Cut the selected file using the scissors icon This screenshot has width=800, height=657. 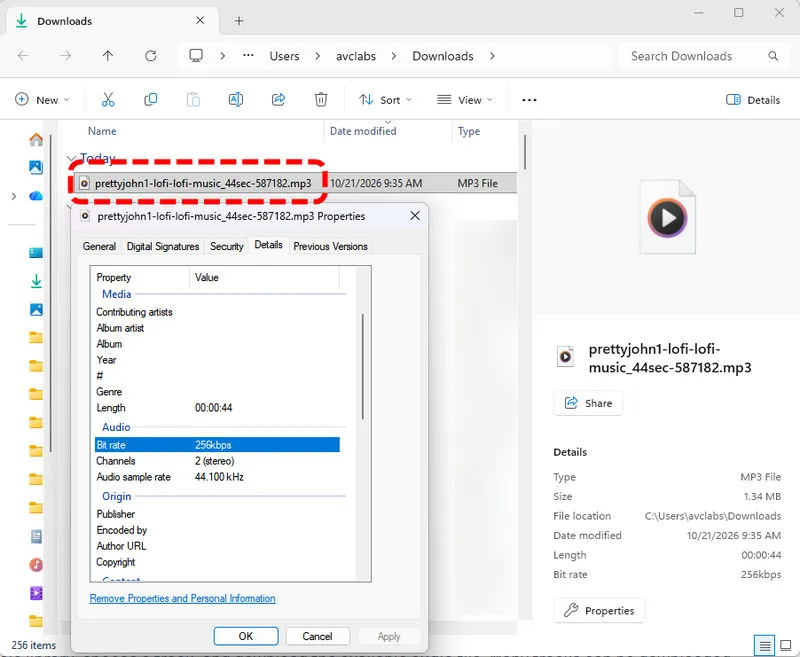coord(108,100)
